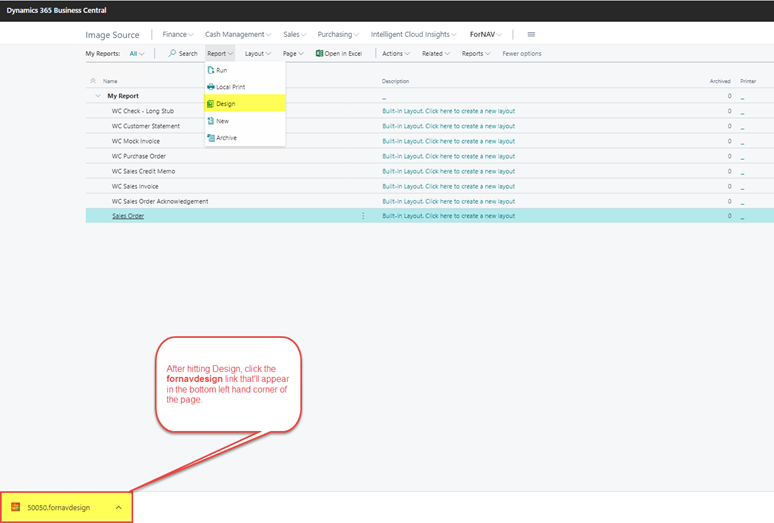774x523 pixels.
Task: Click the fornavdesign file icon
Action: [x=16, y=507]
